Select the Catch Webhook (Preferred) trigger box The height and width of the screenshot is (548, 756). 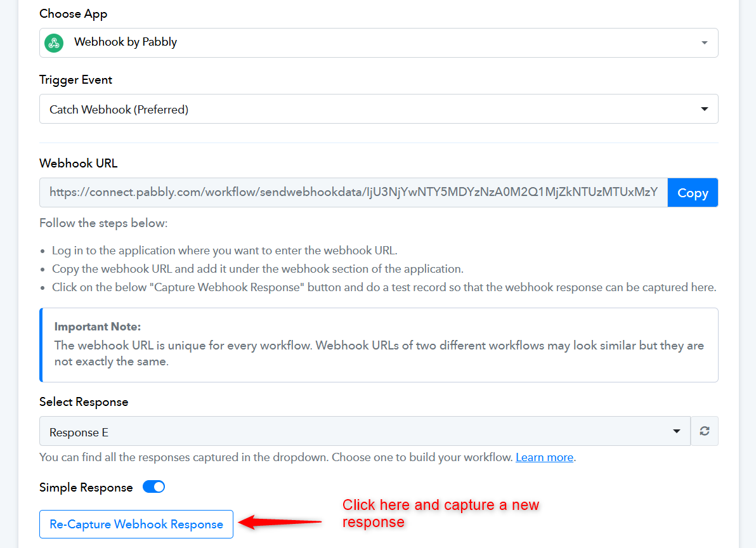coord(379,109)
